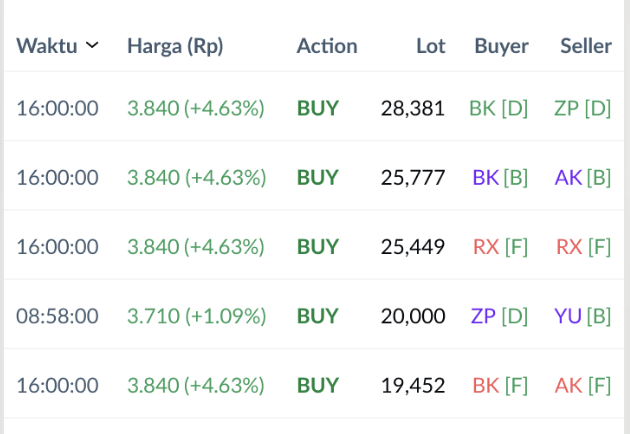Click seller AK [F] broker code

[584, 385]
